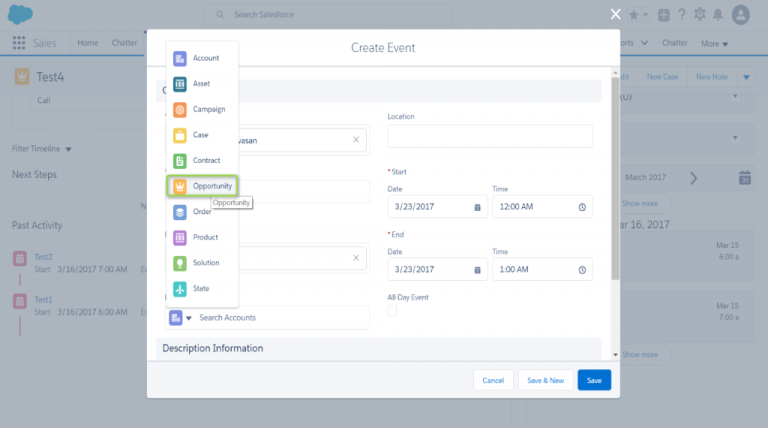Open End time clock picker

coord(582,270)
